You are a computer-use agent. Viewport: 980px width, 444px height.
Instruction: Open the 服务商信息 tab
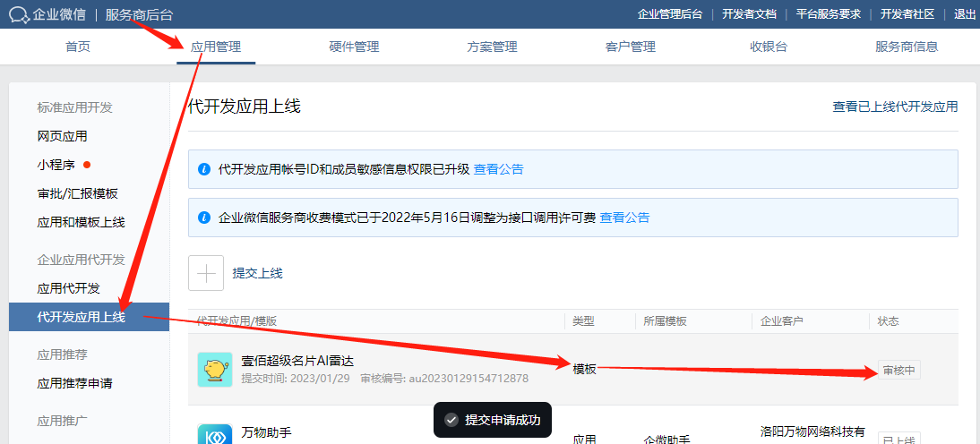[x=907, y=47]
